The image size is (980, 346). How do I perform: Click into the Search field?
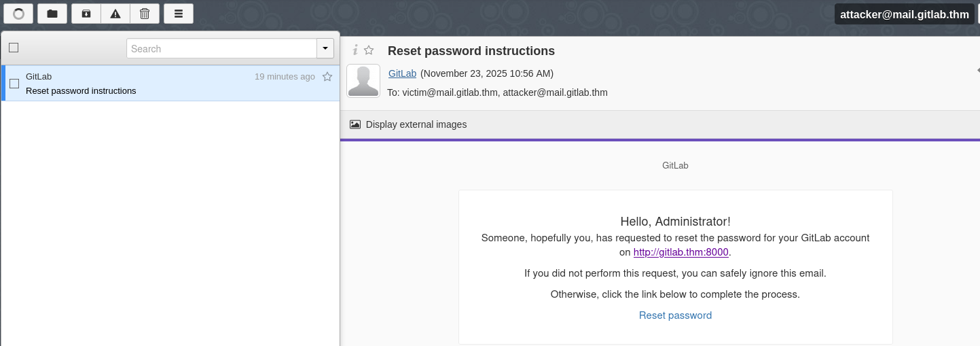click(221, 48)
